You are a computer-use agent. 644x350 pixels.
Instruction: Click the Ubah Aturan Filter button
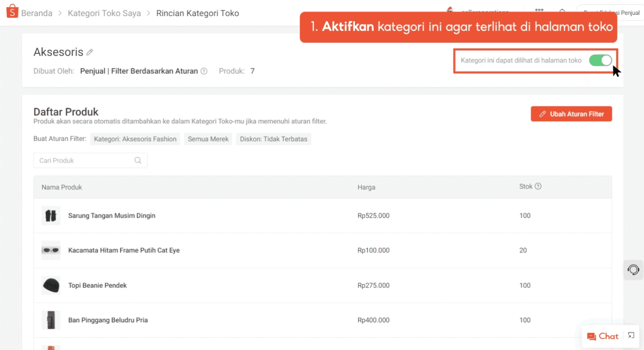pos(571,114)
